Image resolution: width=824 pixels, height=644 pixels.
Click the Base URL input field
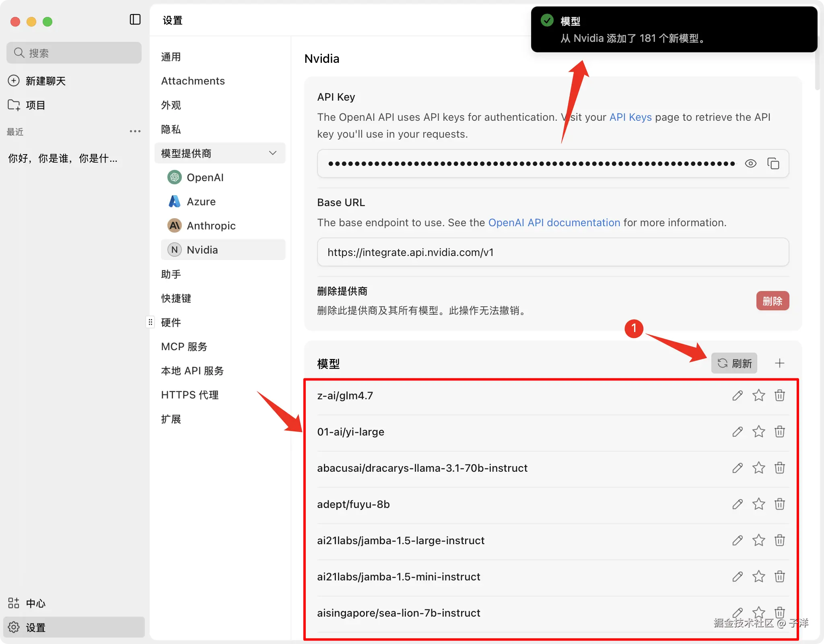point(553,252)
